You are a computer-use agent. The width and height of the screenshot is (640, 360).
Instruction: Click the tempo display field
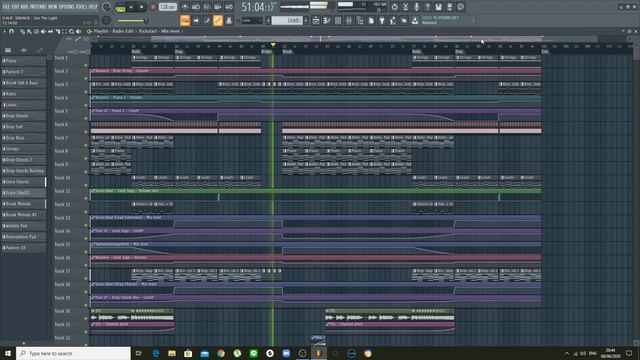[x=167, y=7]
